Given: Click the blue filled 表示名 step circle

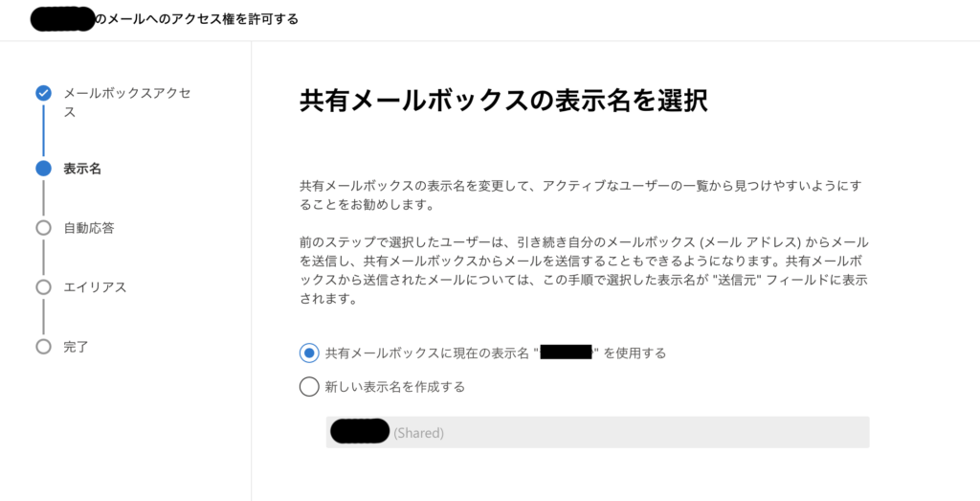Looking at the screenshot, I should click(43, 169).
